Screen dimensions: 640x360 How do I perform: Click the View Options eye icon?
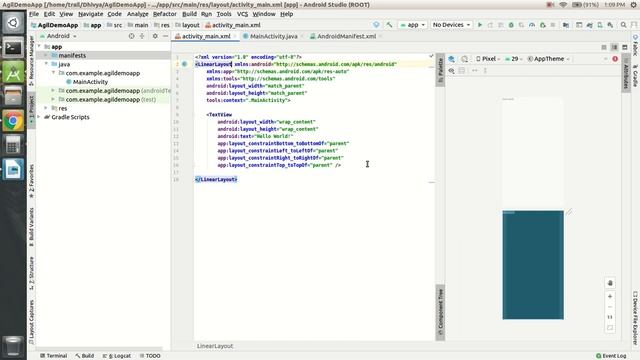451,70
